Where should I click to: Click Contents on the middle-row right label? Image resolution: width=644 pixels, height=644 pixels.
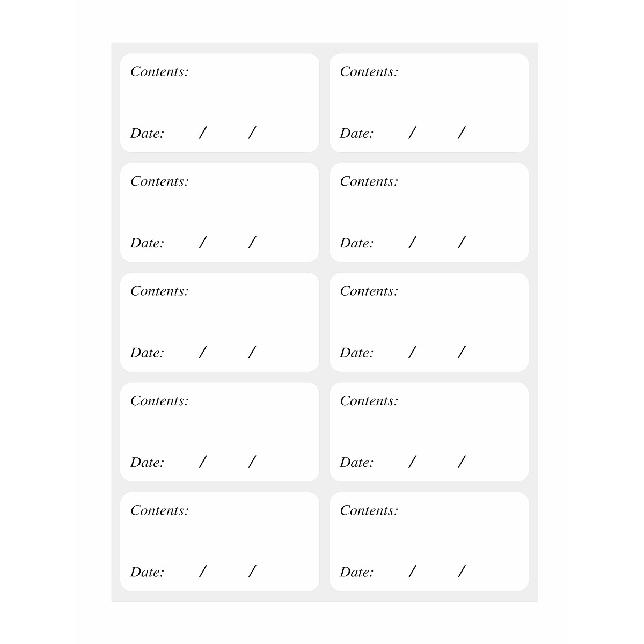click(369, 291)
